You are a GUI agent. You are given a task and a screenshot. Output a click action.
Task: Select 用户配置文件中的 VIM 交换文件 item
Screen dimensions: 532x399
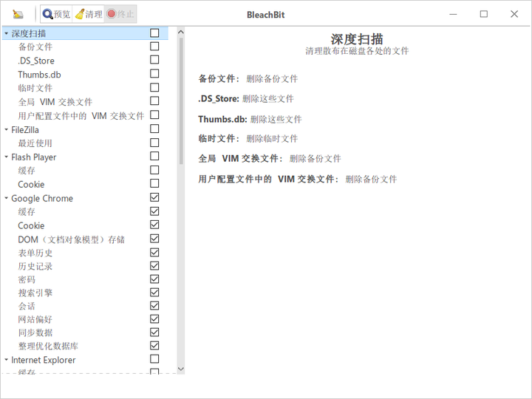click(81, 116)
